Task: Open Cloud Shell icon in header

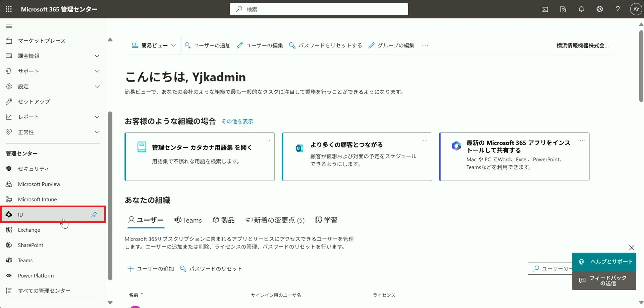Action: [x=545, y=9]
